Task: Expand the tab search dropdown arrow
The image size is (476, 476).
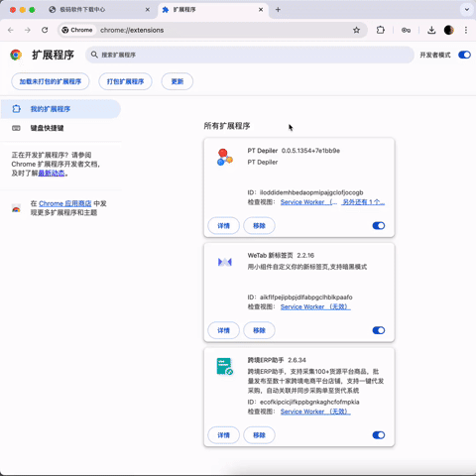Action: tap(467, 10)
